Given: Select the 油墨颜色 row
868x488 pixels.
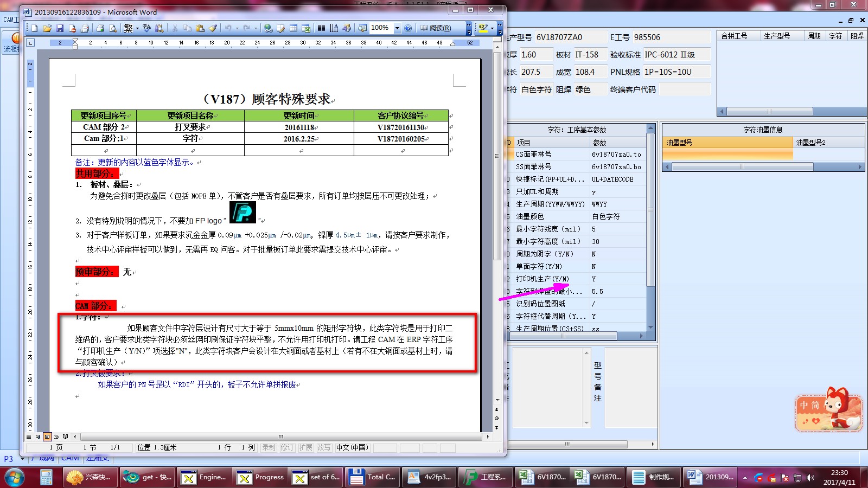Looking at the screenshot, I should pyautogui.click(x=576, y=216).
